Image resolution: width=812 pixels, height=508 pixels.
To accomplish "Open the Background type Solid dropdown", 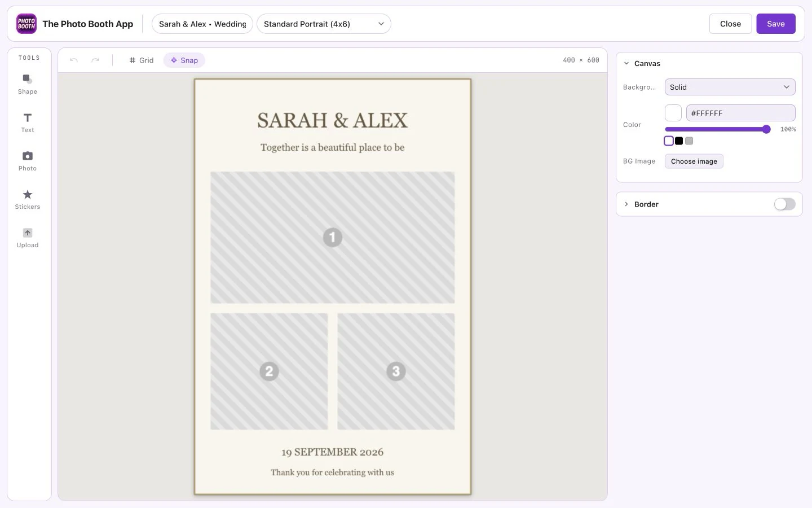I will click(x=730, y=87).
